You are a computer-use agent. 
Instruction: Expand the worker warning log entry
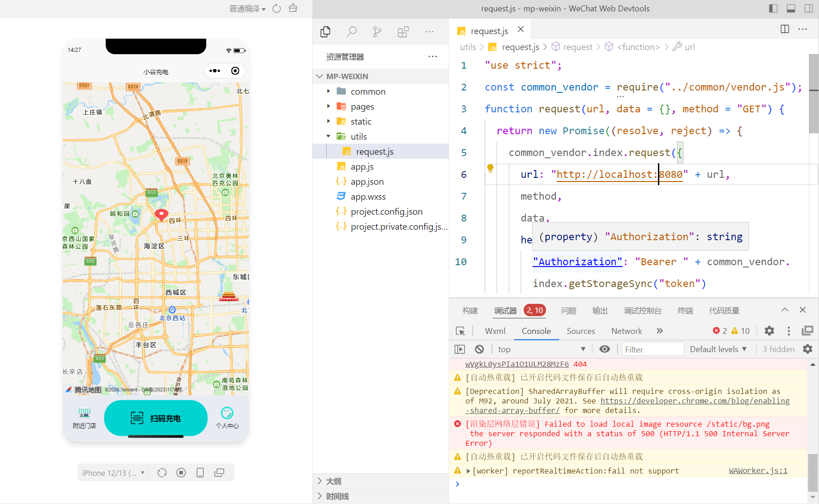click(468, 471)
